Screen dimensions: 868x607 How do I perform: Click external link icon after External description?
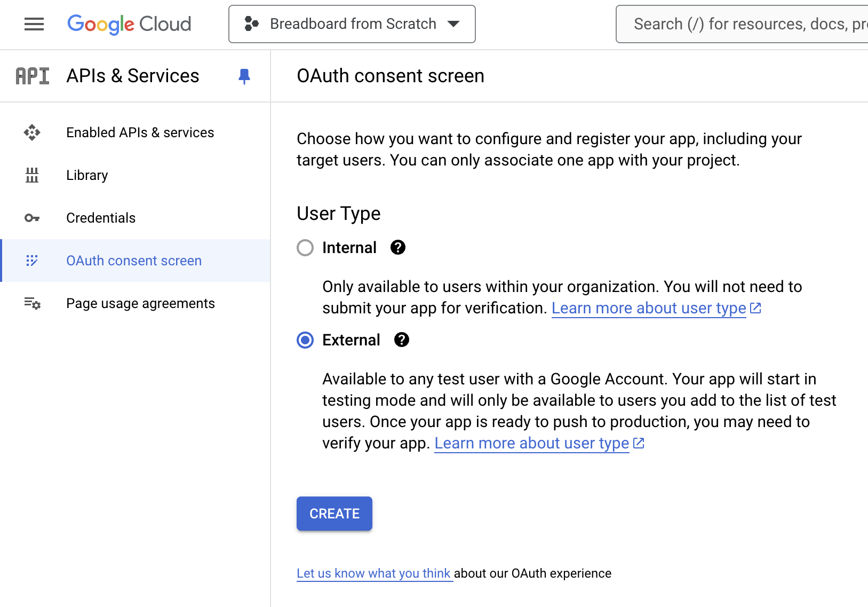(x=639, y=443)
